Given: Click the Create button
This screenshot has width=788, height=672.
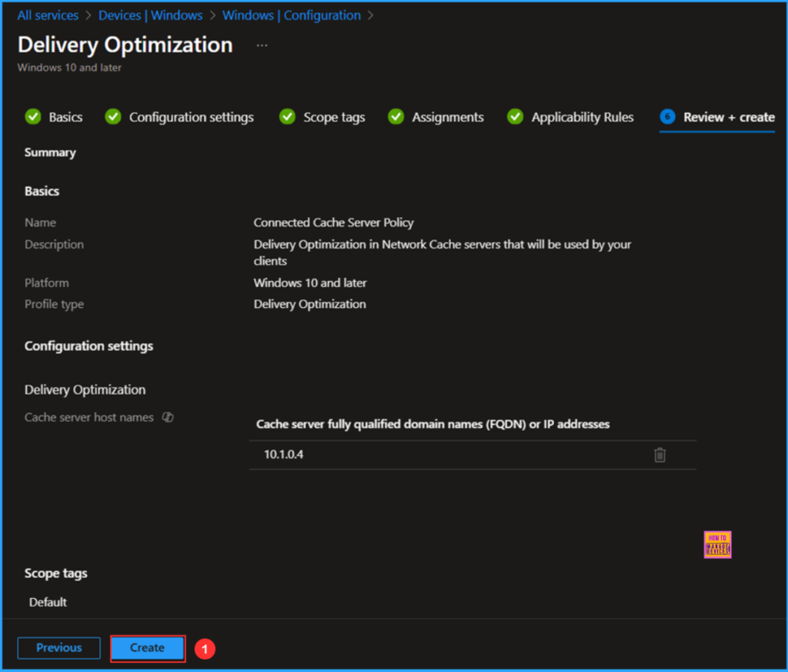Looking at the screenshot, I should (x=147, y=648).
